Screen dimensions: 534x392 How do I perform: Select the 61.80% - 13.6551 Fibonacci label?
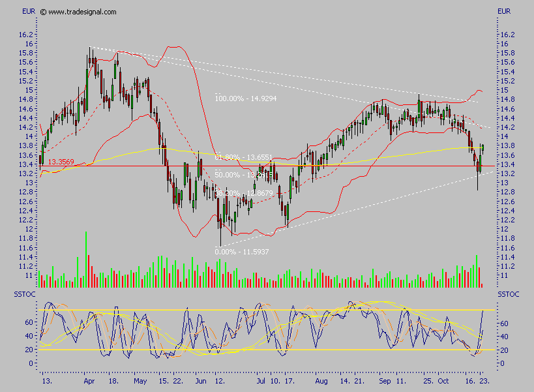click(x=243, y=158)
